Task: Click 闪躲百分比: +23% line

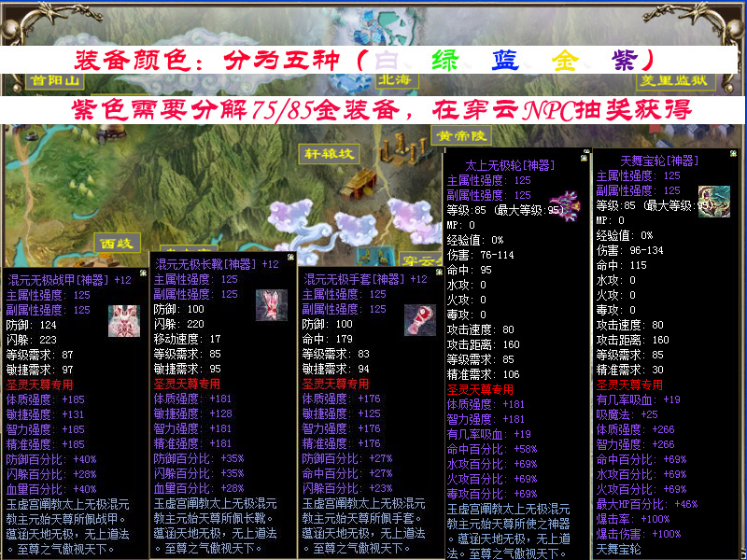Action: point(347,488)
